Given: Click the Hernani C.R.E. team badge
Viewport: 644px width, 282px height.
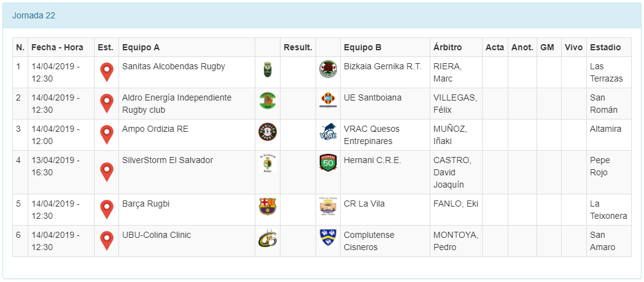Looking at the screenshot, I should tap(328, 163).
